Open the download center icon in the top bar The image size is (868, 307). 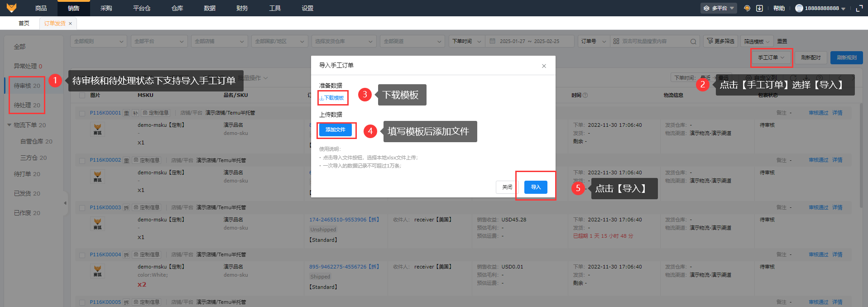click(760, 8)
